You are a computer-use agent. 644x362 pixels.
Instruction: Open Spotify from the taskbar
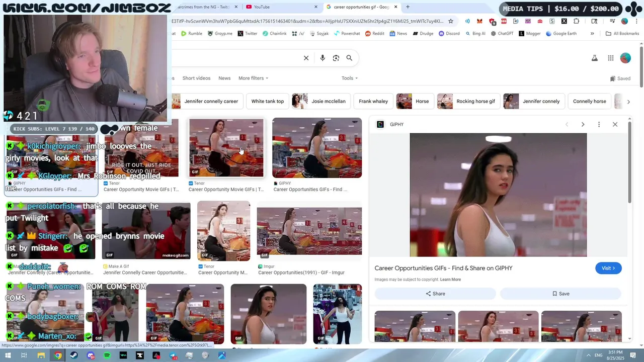coord(107,355)
